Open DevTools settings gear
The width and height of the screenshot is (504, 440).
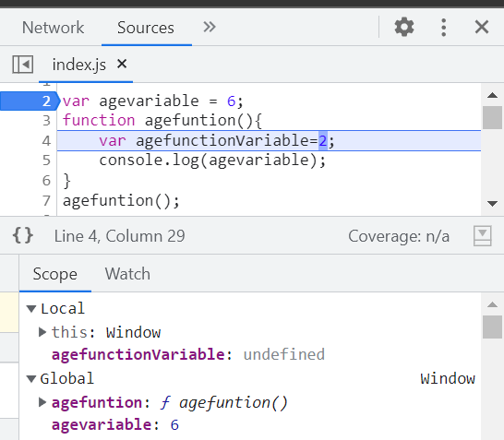pyautogui.click(x=404, y=27)
